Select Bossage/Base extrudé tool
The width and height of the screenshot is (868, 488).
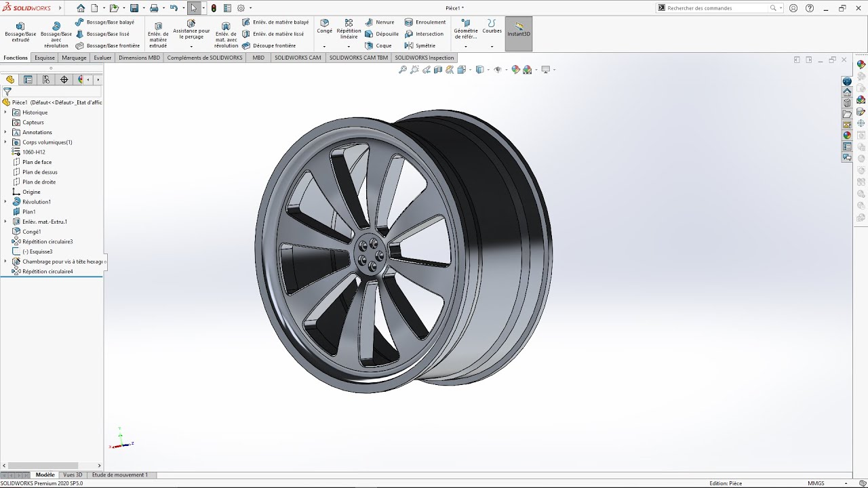tap(20, 32)
